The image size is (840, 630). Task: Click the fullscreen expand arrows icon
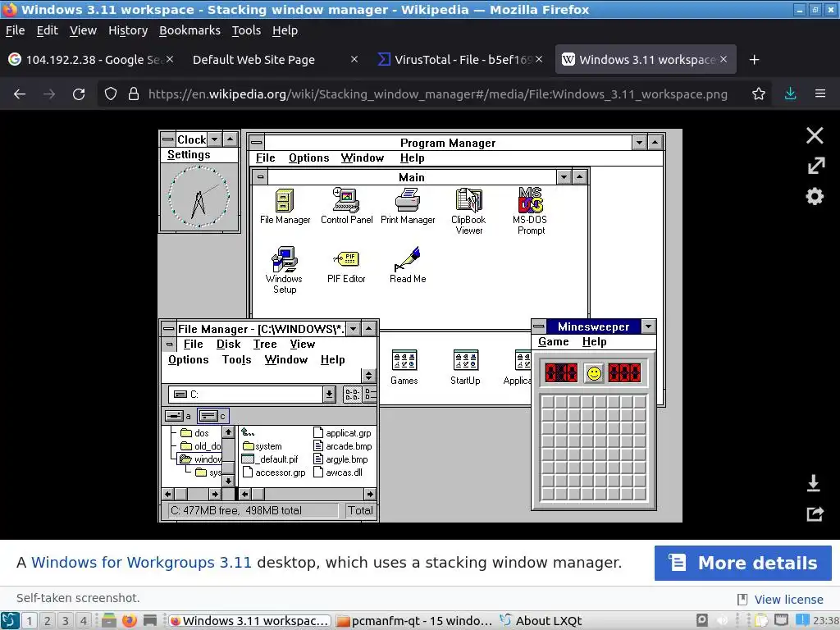tap(815, 166)
